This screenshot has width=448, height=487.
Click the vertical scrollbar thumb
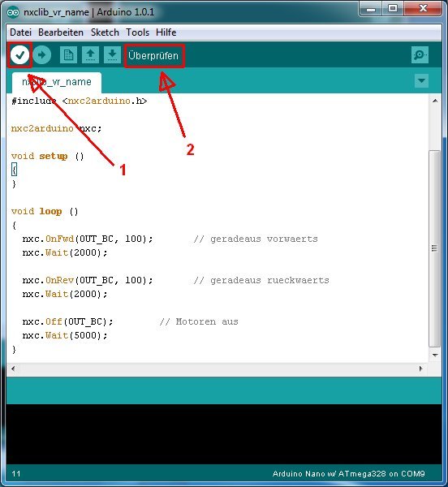[435, 249]
